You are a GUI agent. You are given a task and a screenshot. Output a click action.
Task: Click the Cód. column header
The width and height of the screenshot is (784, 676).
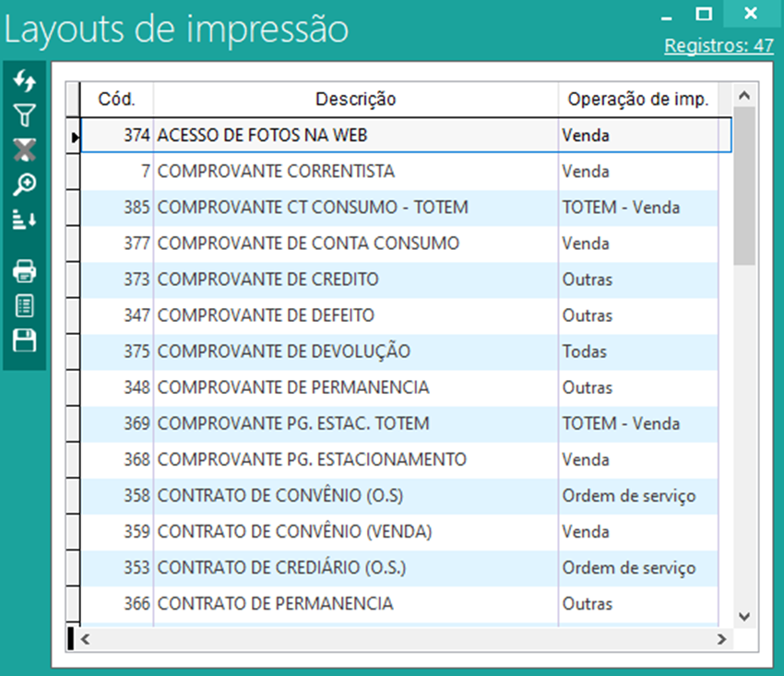point(117,100)
